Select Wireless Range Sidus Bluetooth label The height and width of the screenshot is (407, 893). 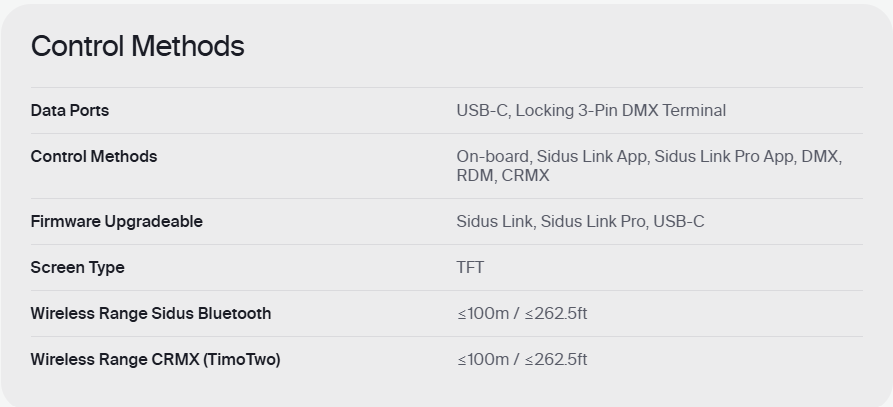[x=151, y=314]
